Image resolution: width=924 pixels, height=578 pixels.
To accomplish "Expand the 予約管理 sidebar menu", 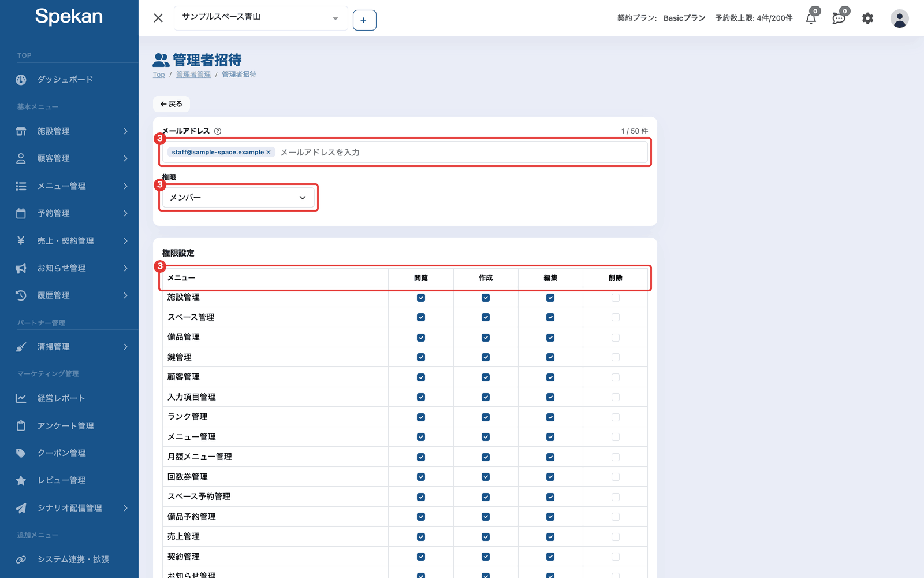I will point(69,213).
